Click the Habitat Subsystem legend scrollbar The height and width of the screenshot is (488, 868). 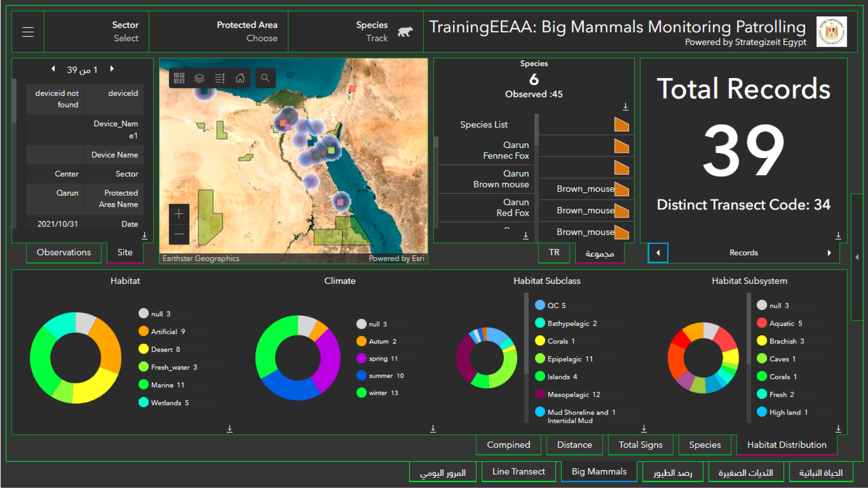click(x=749, y=328)
